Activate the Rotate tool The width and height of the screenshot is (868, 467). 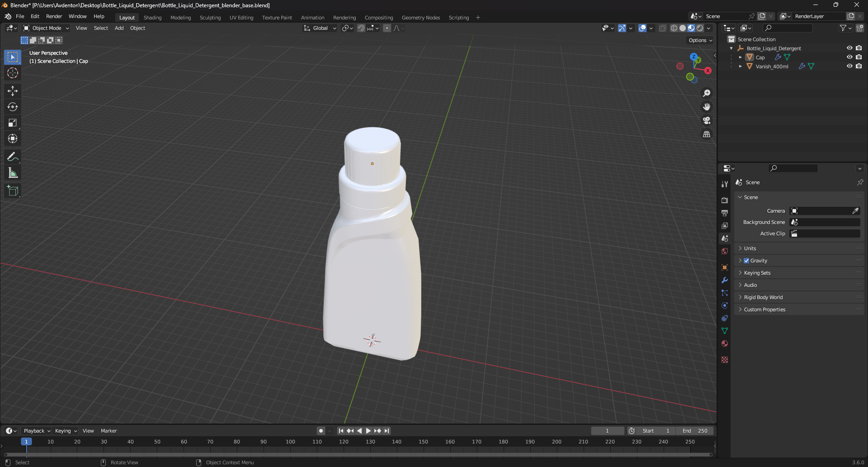pos(13,107)
